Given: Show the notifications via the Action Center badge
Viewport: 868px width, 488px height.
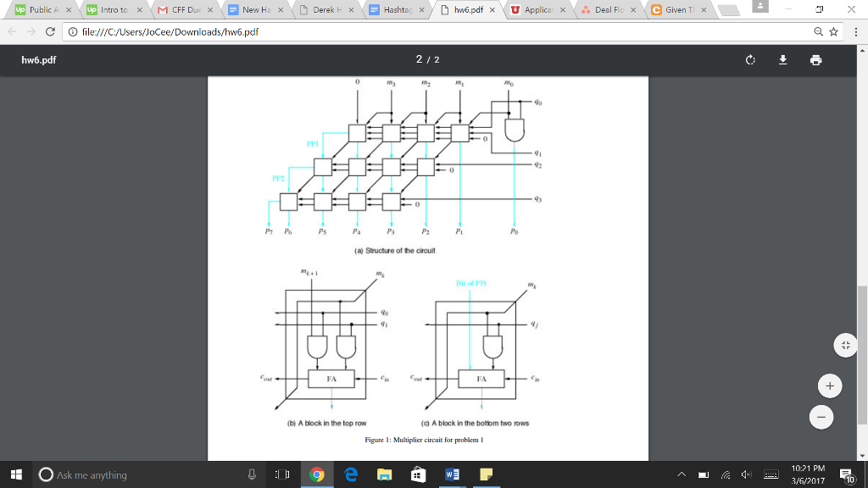Looking at the screenshot, I should point(845,474).
